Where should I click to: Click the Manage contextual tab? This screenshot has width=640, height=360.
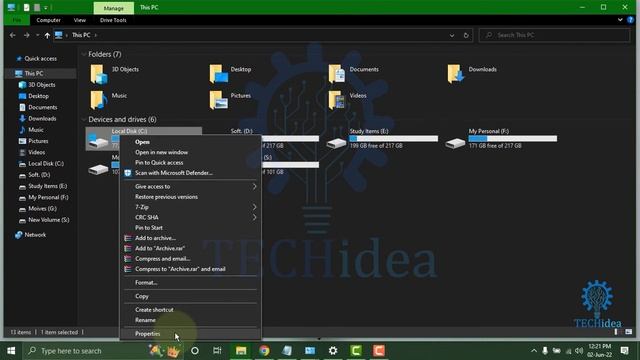pos(113,8)
